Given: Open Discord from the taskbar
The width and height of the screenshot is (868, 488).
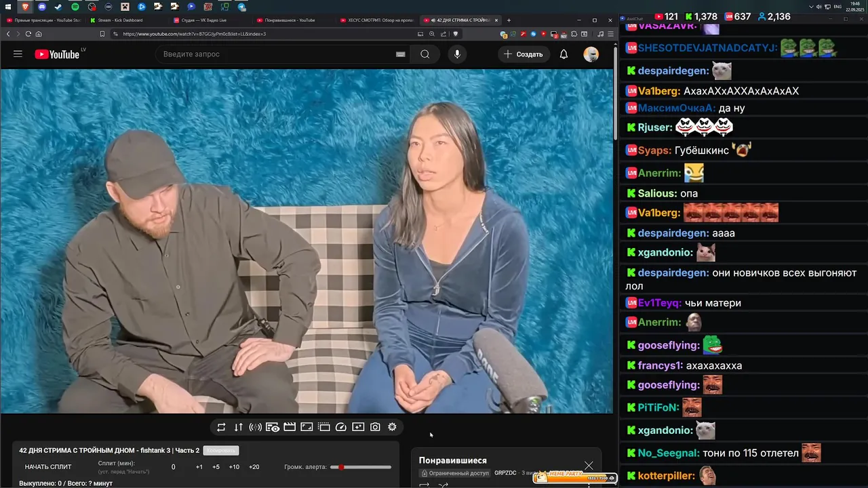Looking at the screenshot, I should pyautogui.click(x=42, y=7).
